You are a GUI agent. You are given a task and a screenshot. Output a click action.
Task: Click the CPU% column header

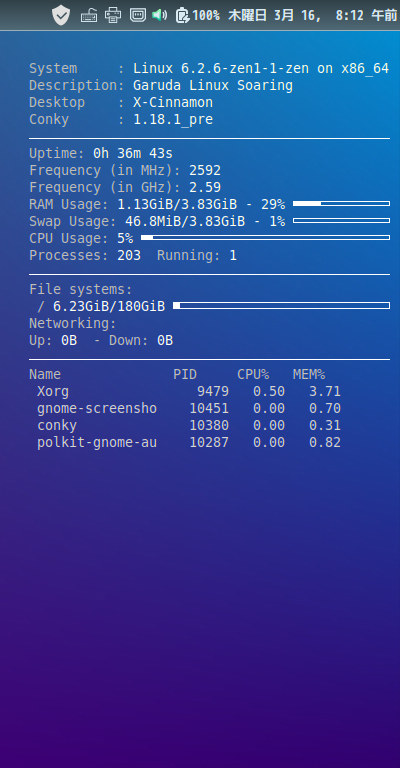click(253, 375)
